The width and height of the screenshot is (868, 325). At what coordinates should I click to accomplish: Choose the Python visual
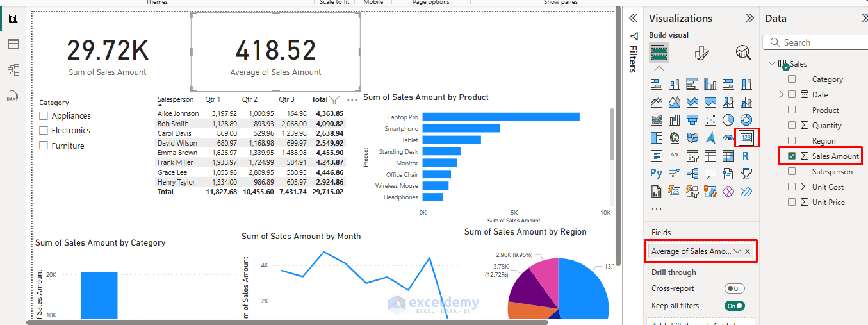[656, 173]
